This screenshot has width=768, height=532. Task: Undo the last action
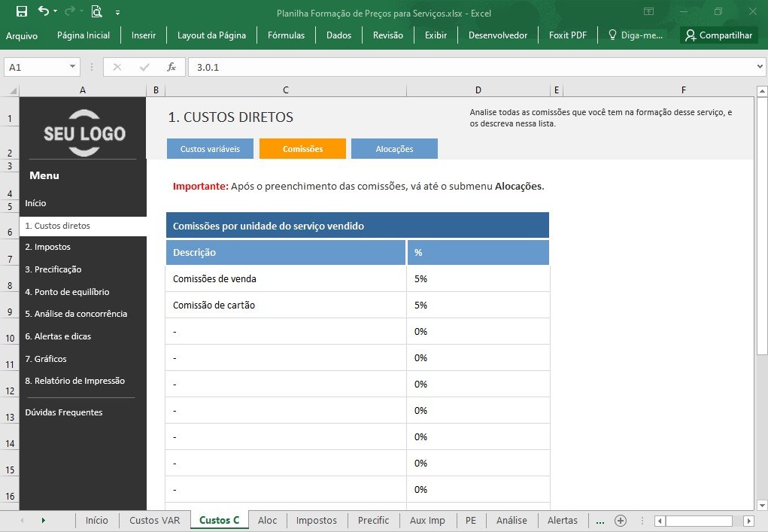pyautogui.click(x=44, y=11)
